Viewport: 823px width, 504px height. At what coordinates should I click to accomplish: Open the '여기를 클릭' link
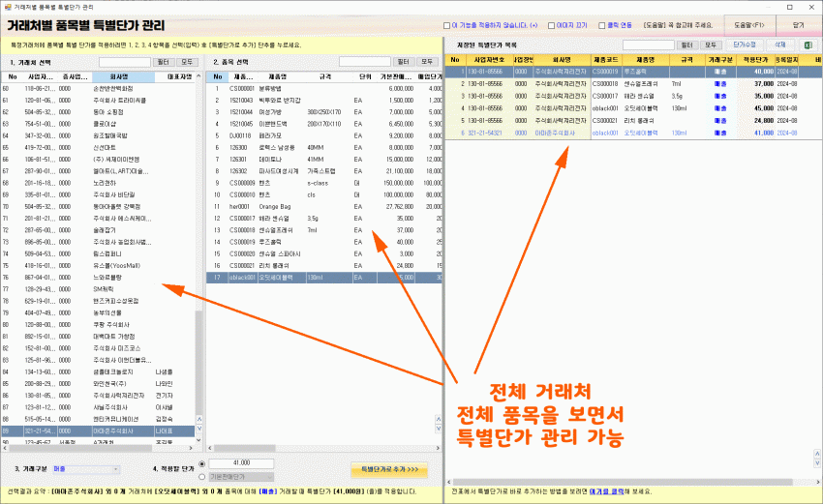tap(608, 491)
